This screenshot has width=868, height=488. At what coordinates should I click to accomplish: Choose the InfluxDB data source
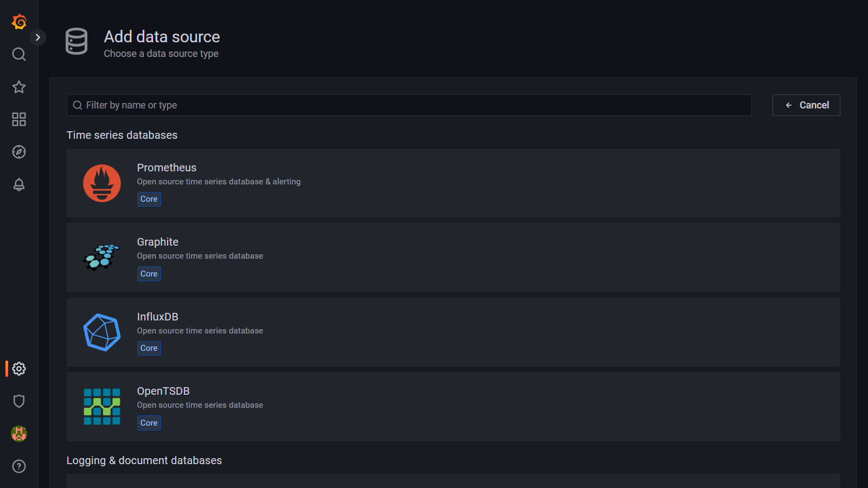click(453, 332)
